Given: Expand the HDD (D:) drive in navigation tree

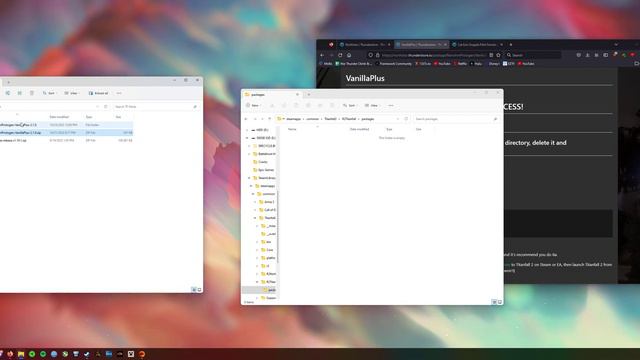Looking at the screenshot, I should 247,130.
